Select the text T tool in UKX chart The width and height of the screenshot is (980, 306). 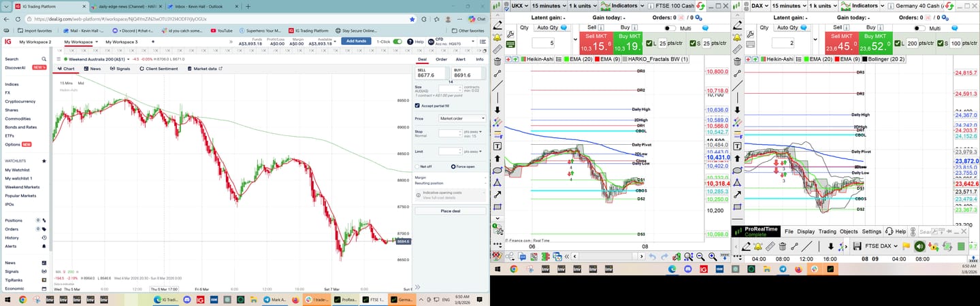pos(497,146)
